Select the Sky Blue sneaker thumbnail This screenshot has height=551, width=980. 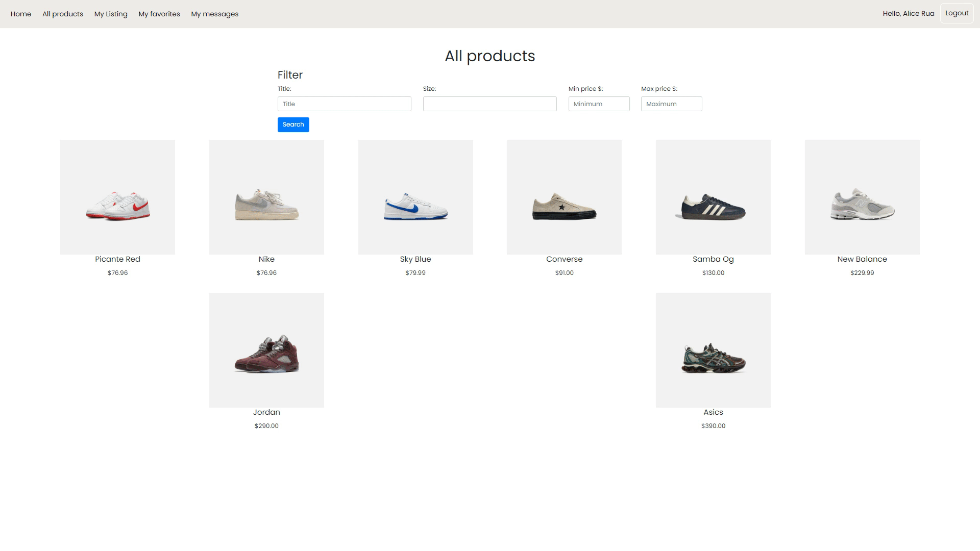click(415, 197)
